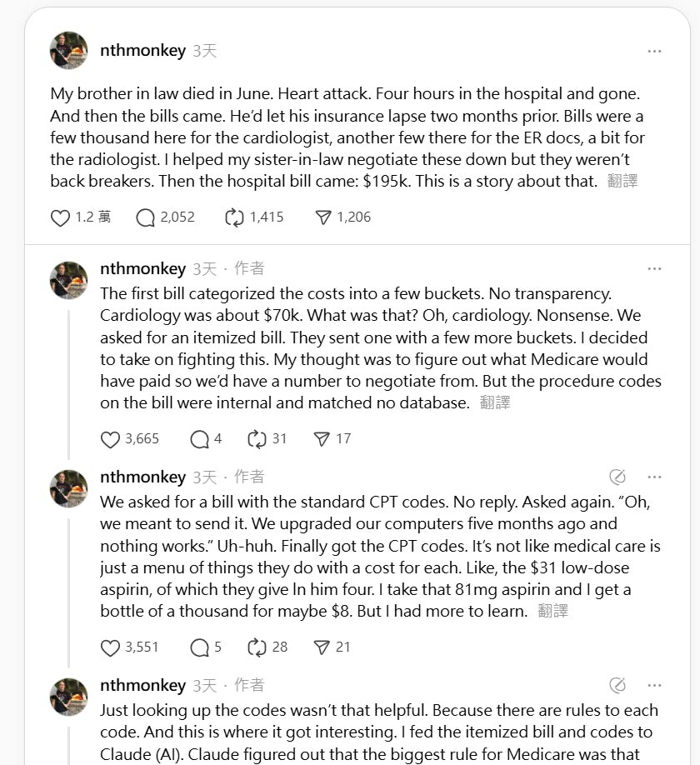
Task: Like the CPT codes reply with 3,551 likes
Action: [111, 647]
